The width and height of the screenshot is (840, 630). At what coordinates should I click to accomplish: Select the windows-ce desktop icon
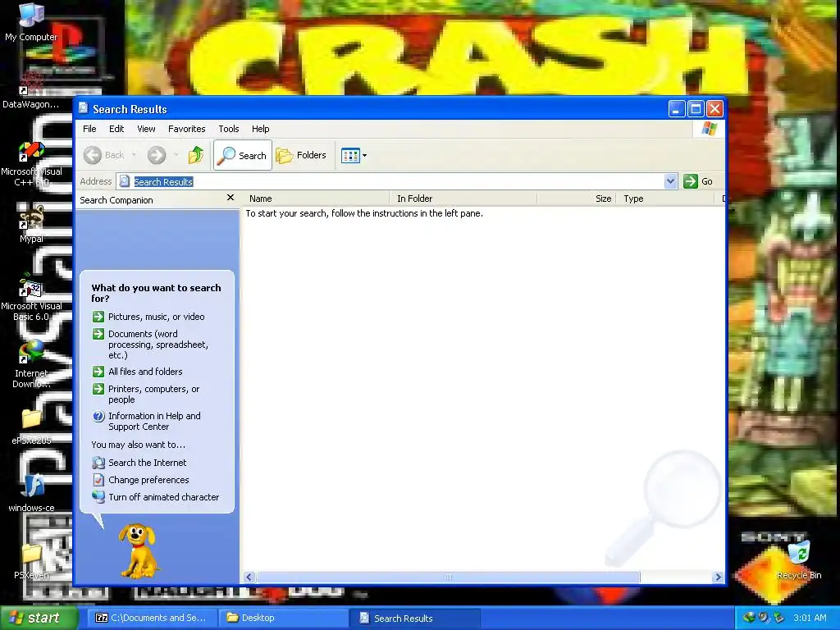[31, 493]
